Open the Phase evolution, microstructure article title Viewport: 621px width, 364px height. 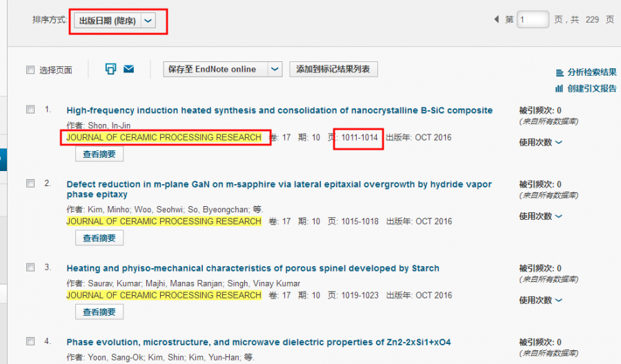click(259, 342)
